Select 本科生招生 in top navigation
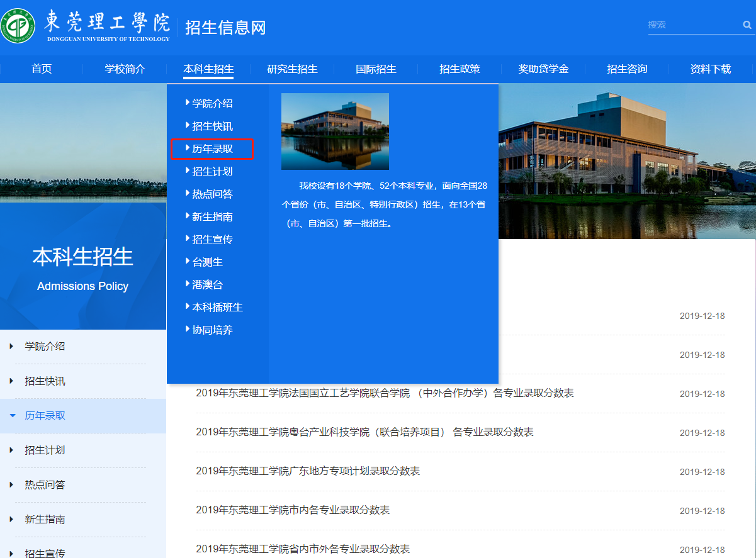 208,69
